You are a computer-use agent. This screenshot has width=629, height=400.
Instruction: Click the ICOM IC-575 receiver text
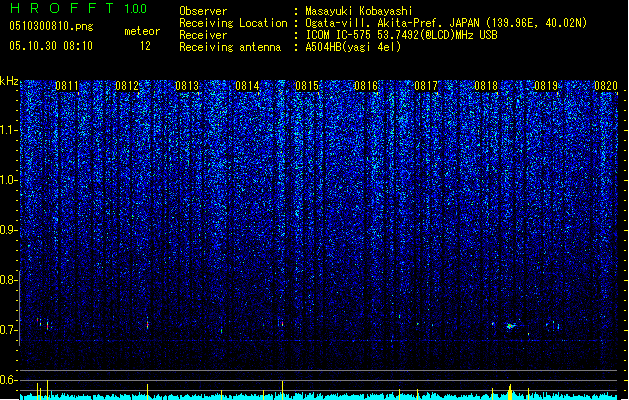[401, 35]
